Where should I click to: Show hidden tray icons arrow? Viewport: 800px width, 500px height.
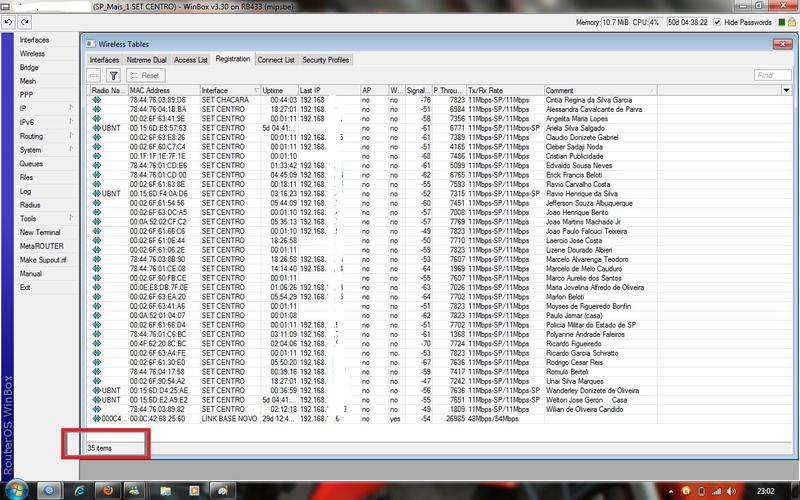pos(671,492)
